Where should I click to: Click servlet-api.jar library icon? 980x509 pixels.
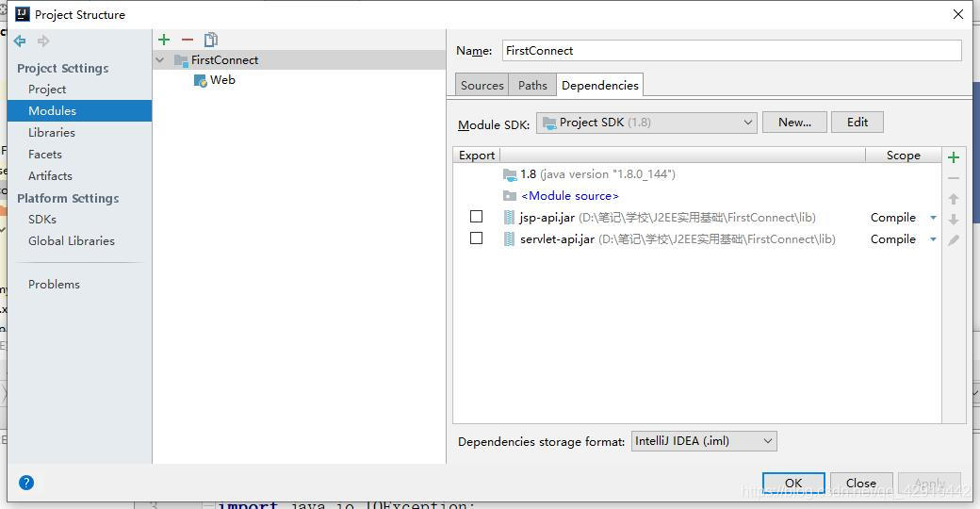tap(510, 238)
